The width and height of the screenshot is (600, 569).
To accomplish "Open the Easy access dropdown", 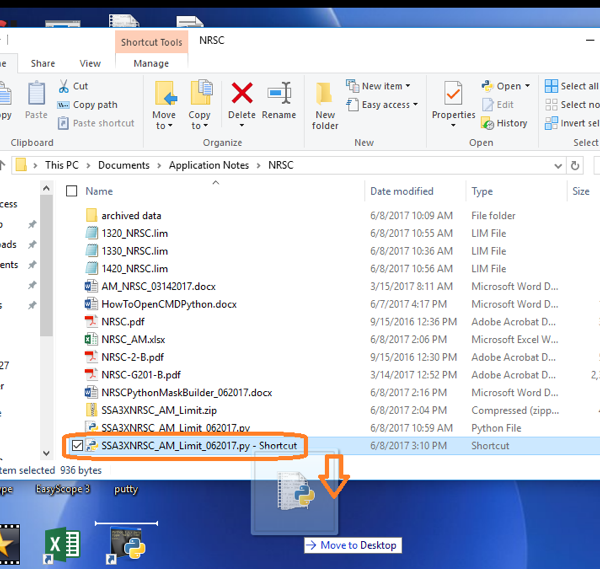I will point(379,105).
